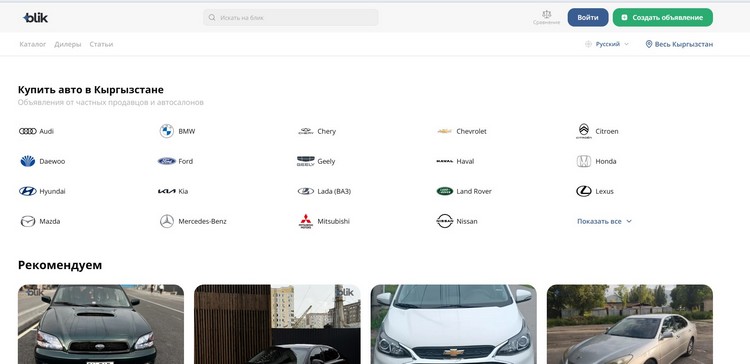Image resolution: width=750 pixels, height=364 pixels.
Task: Click the Daewoo brand logo
Action: tap(28, 161)
